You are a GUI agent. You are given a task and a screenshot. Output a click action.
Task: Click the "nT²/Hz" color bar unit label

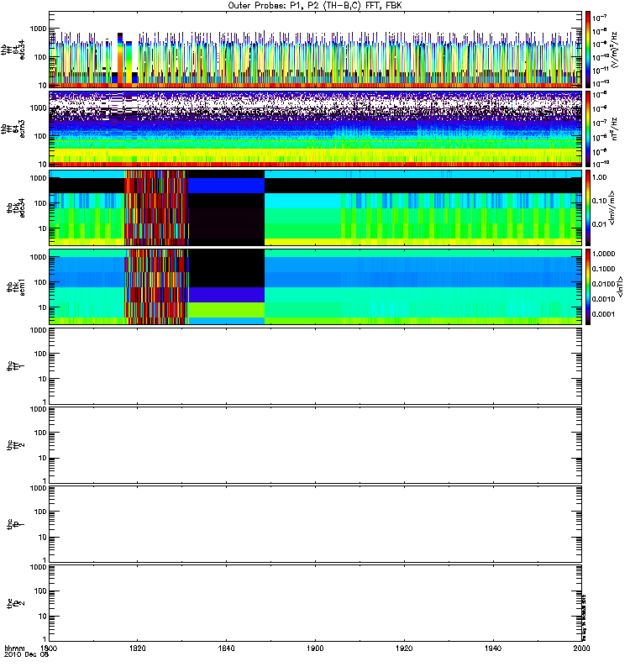pyautogui.click(x=613, y=129)
